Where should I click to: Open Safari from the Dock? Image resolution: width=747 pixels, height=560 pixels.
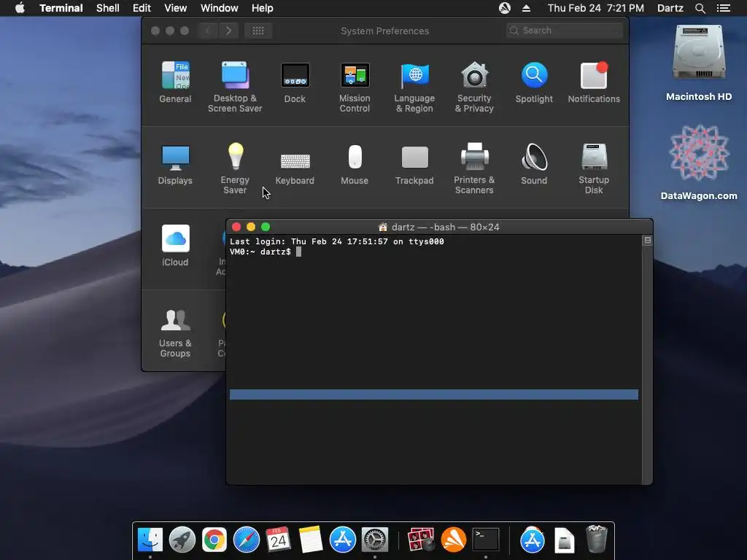[x=247, y=540]
